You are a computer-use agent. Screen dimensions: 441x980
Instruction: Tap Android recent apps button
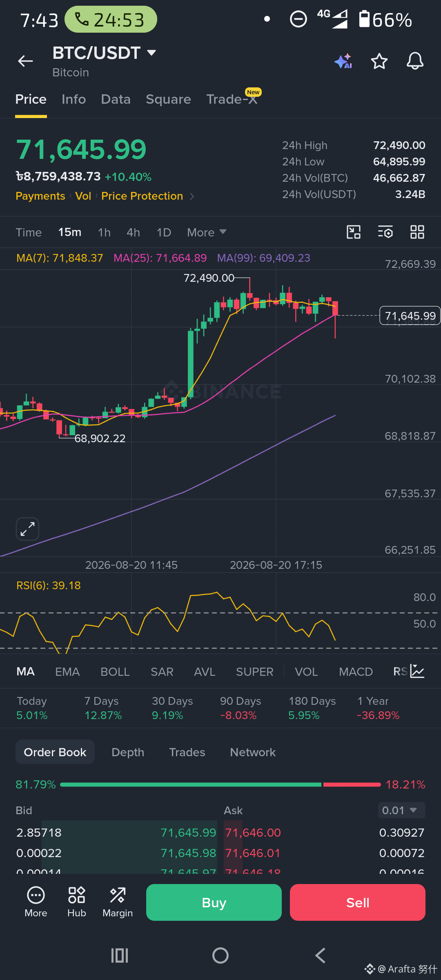point(120,955)
